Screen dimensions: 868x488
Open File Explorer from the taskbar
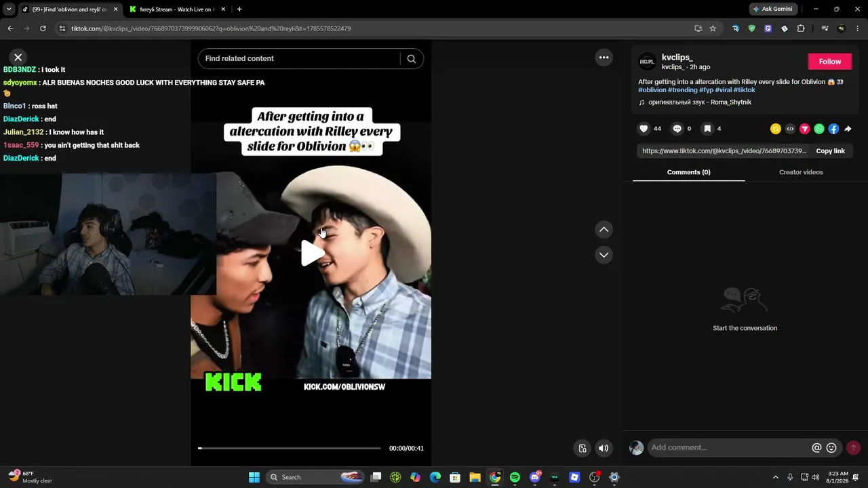[475, 477]
